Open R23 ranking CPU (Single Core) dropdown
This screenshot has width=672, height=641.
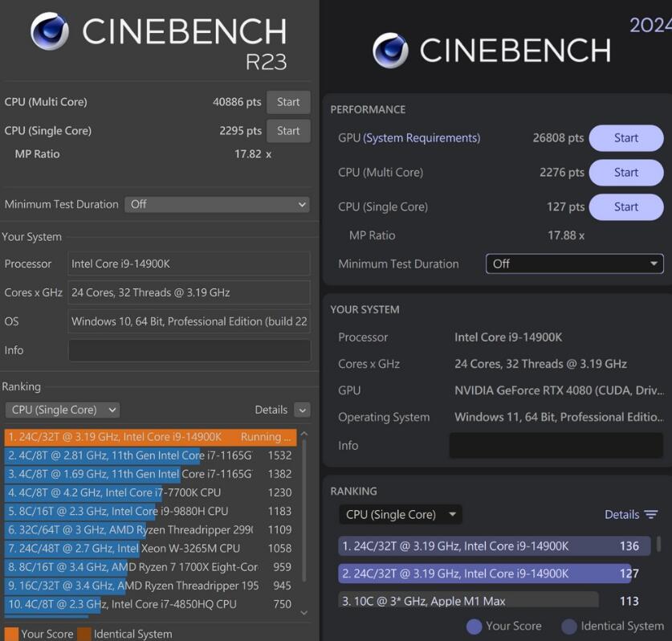tap(63, 410)
